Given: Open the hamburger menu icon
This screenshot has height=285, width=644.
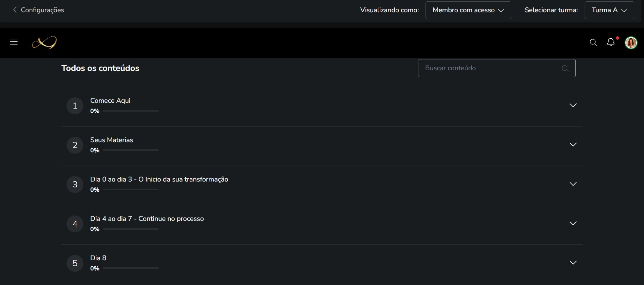Looking at the screenshot, I should click(14, 42).
